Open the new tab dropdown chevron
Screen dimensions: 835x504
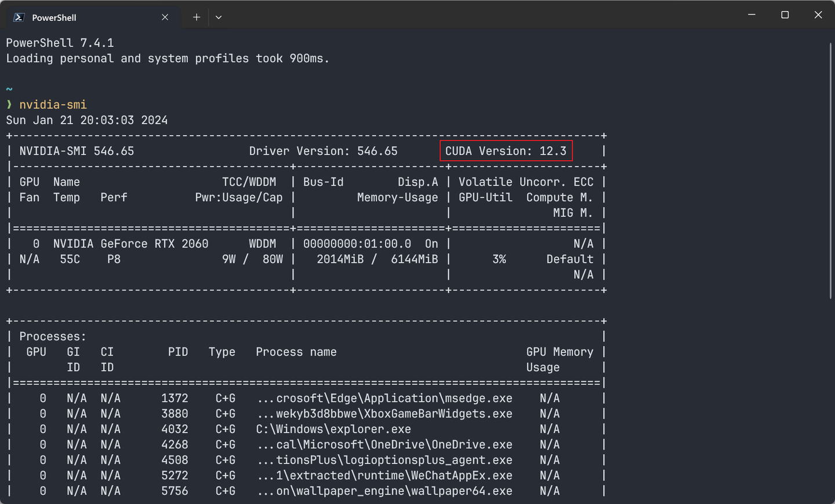tap(219, 17)
